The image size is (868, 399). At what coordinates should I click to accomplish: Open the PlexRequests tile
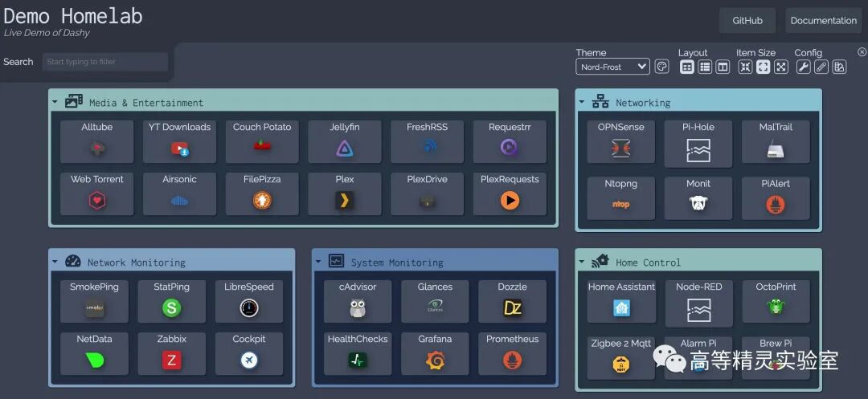pyautogui.click(x=510, y=194)
